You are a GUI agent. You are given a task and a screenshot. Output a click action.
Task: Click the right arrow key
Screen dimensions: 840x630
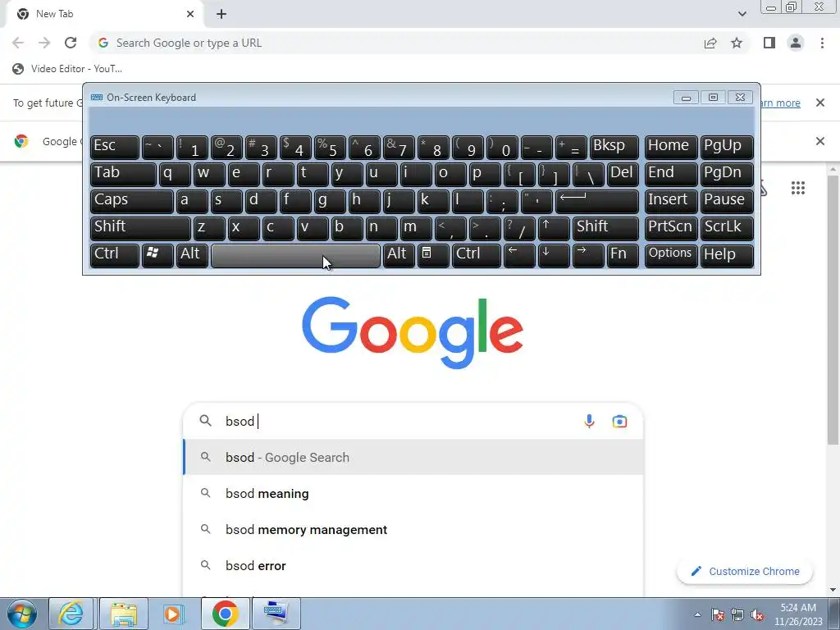pyautogui.click(x=587, y=255)
